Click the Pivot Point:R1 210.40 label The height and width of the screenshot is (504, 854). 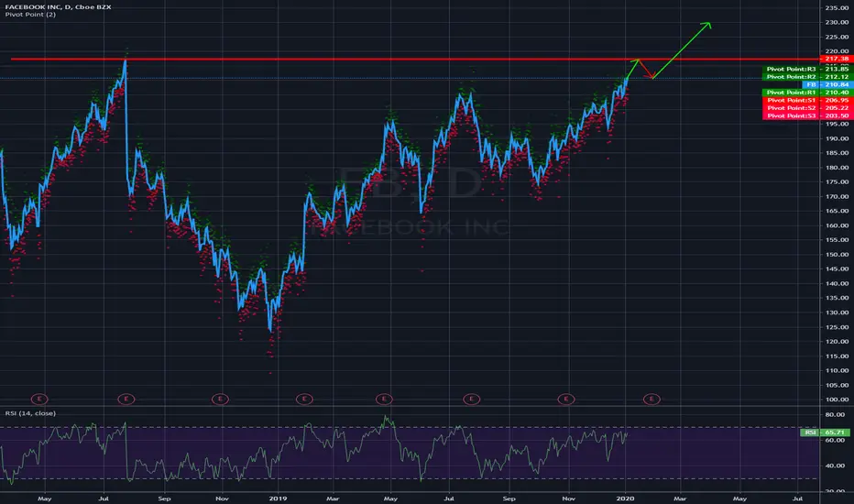pos(807,93)
